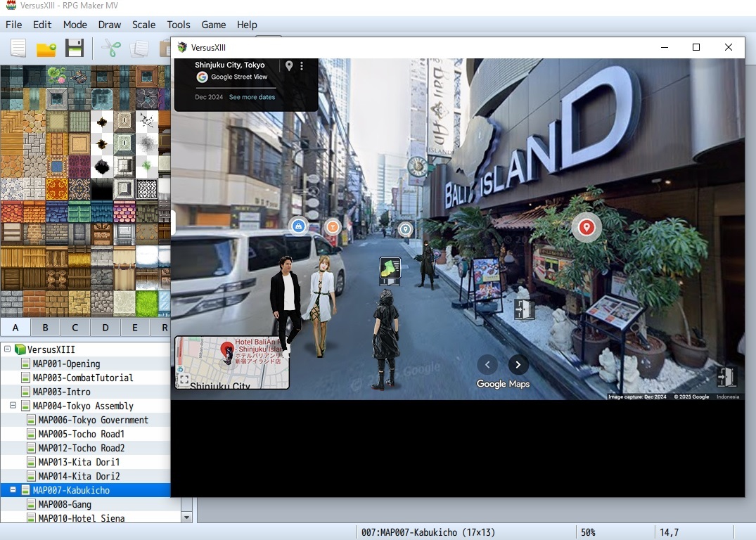Viewport: 756px width, 540px height.
Task: Click the door exit icon near menu board
Action: click(524, 309)
